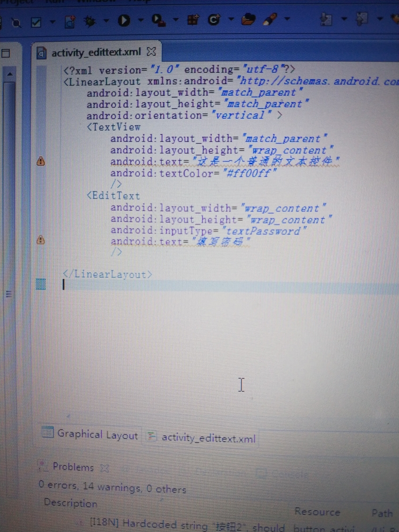
Task: Click EditText's layout_width="wrap_content" line
Action: (x=219, y=208)
